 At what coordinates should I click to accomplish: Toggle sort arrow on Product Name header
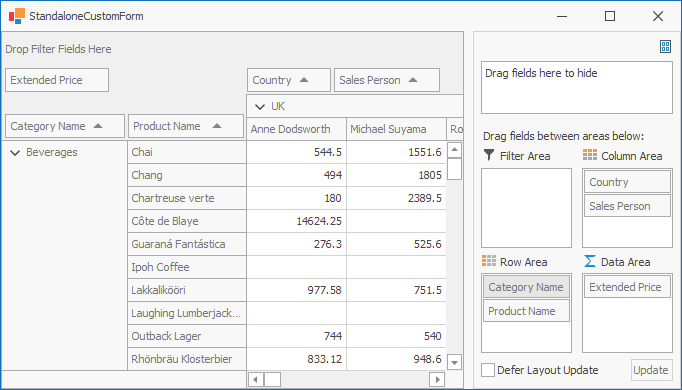tap(217, 126)
